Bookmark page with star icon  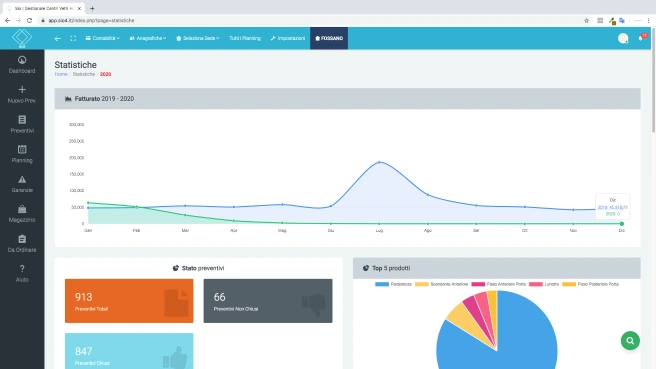coord(587,20)
